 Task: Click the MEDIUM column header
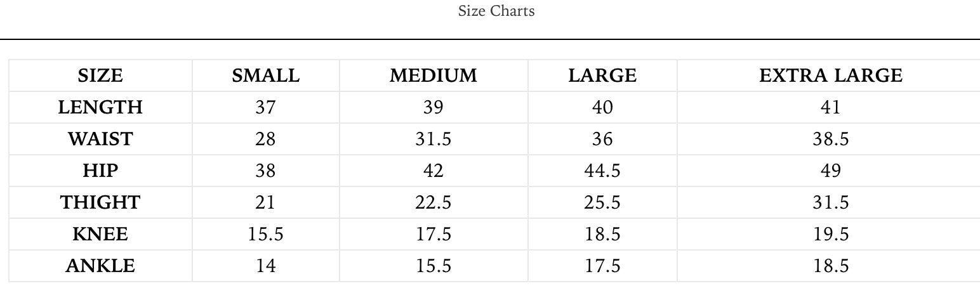point(433,75)
